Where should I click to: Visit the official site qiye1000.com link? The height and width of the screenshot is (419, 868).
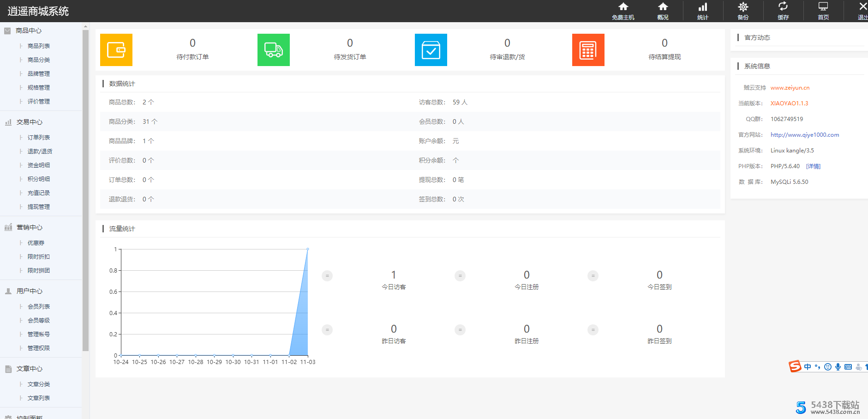(804, 135)
